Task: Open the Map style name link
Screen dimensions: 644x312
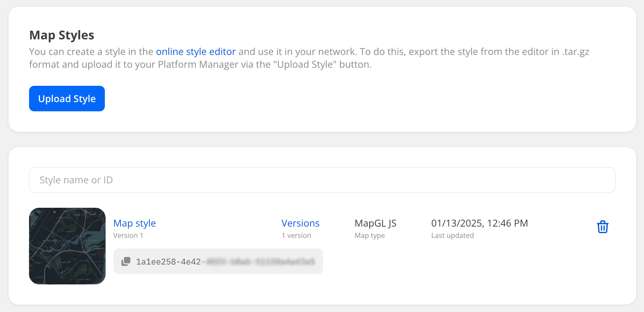Action: pos(134,223)
